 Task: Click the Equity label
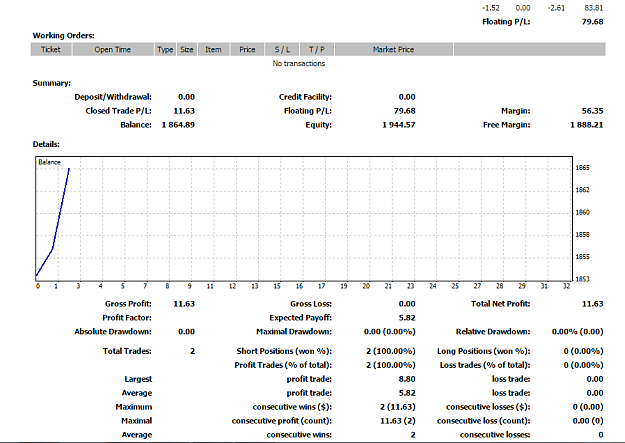318,125
